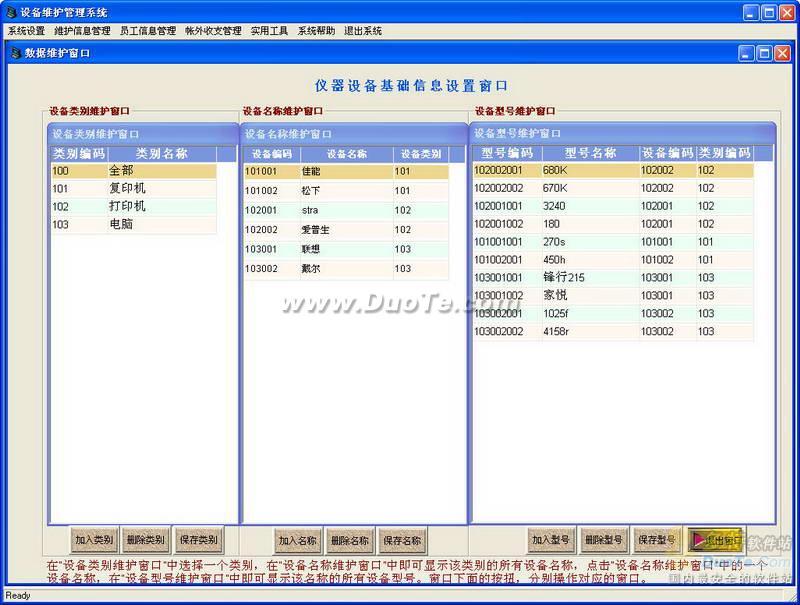
Task: Select model row 270s
Action: (613, 242)
